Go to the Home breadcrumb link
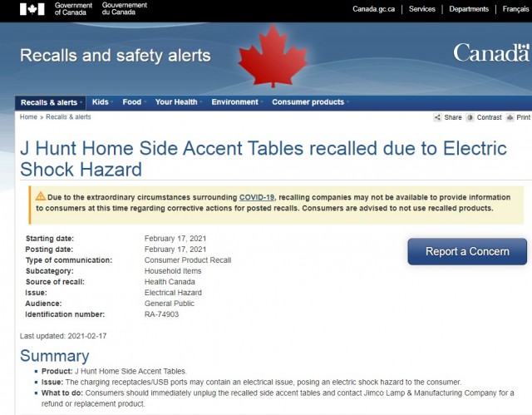Image resolution: width=532 pixels, height=415 pixels. [x=28, y=117]
